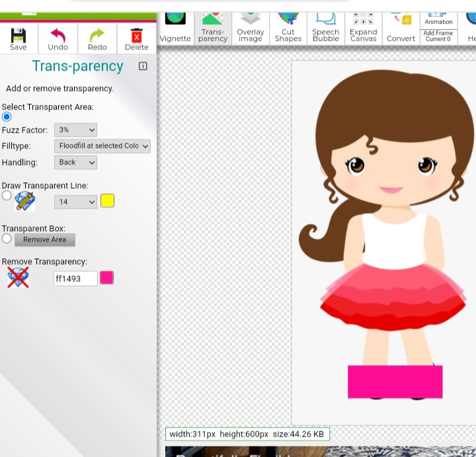Open the Fuzz Factor dropdown
This screenshot has height=457, width=476.
pyautogui.click(x=75, y=130)
